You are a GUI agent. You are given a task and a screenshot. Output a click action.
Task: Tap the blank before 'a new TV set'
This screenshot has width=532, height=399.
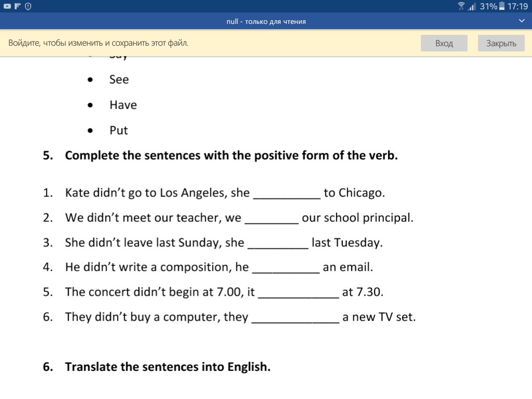pos(295,318)
